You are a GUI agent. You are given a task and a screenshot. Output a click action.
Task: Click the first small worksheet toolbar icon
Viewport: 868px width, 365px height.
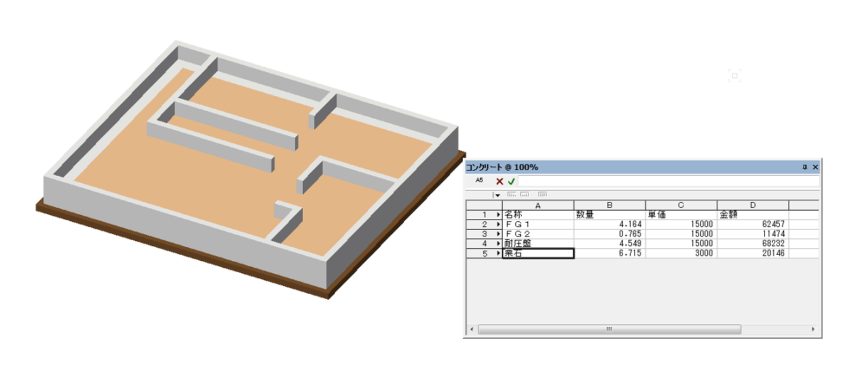(511, 194)
